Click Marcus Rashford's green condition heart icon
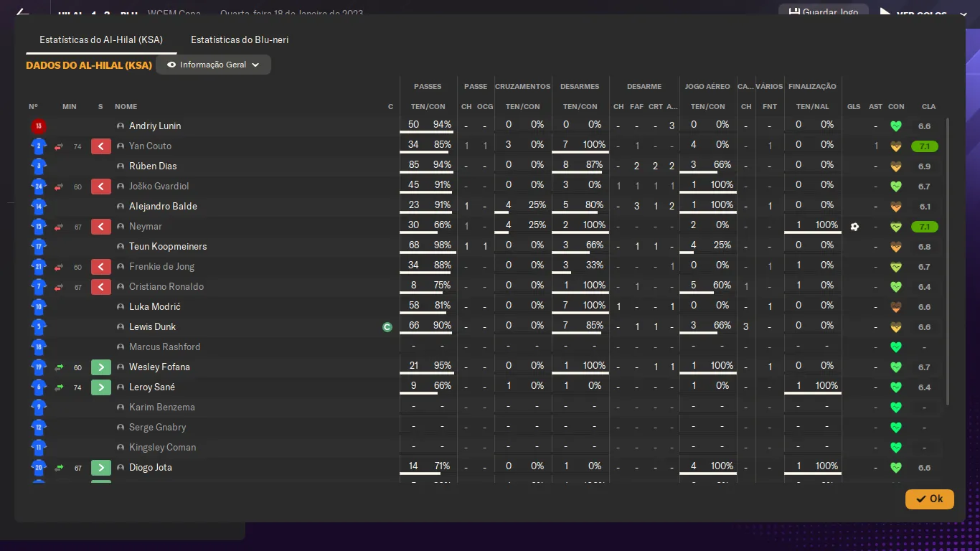The width and height of the screenshot is (980, 551). tap(895, 347)
